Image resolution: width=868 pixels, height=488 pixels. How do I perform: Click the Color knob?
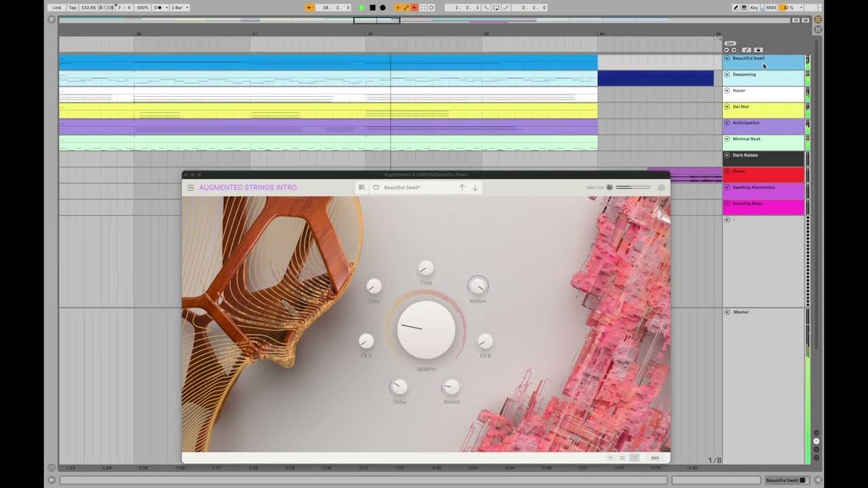tap(374, 286)
